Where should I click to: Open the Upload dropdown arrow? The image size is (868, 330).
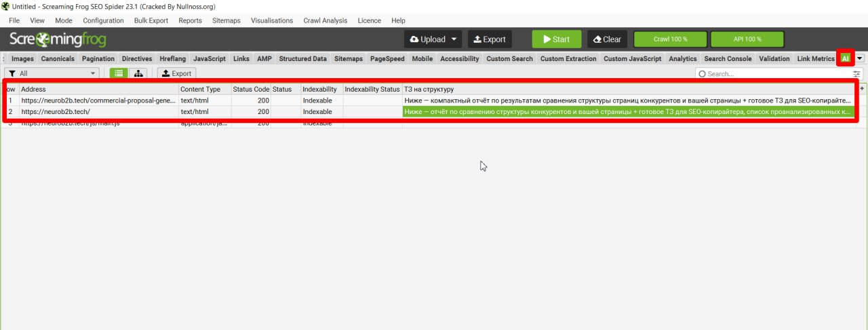coord(454,39)
